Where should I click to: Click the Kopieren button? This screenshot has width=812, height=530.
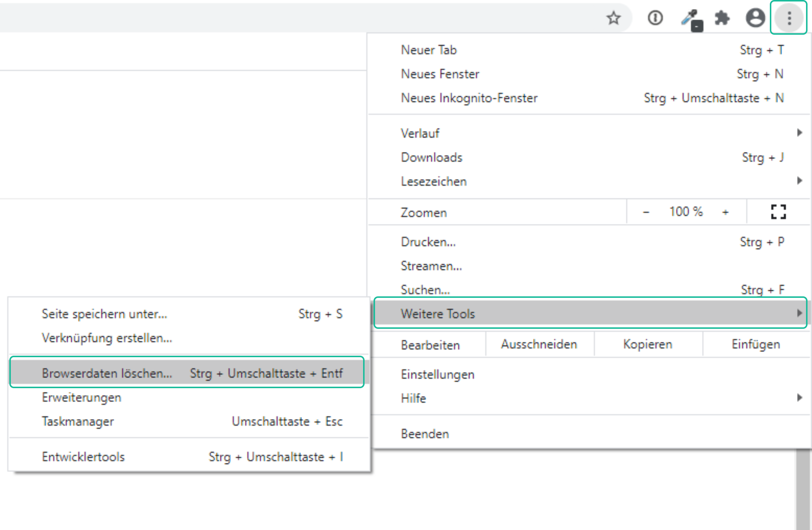point(648,344)
